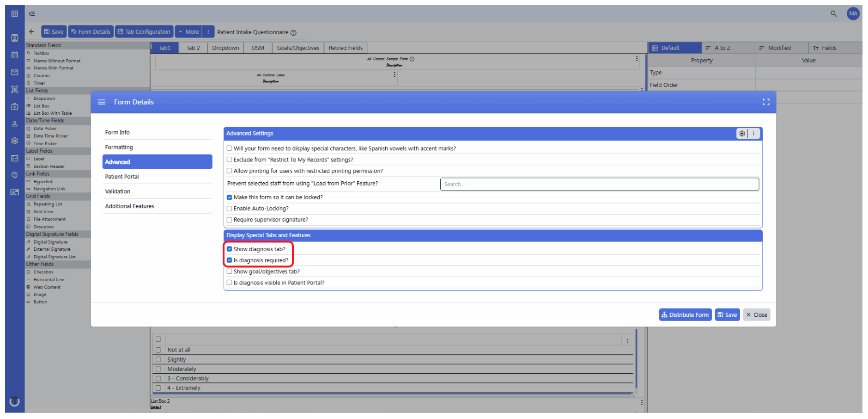This screenshot has width=868, height=419.
Task: Check diagnosis visible in Patient Portal
Action: [230, 283]
